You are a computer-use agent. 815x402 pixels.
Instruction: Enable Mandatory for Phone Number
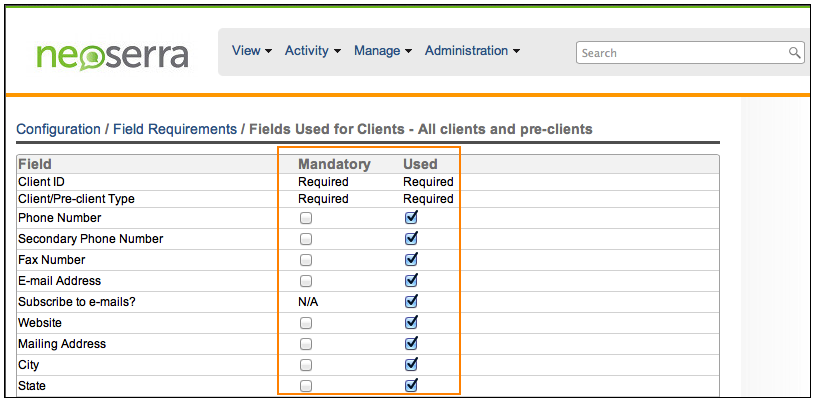click(x=306, y=218)
